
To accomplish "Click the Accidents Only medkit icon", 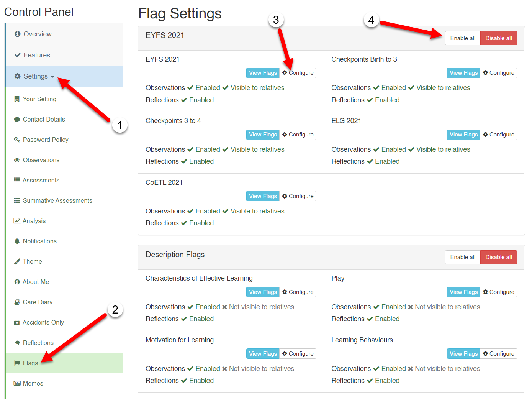I will coord(17,322).
